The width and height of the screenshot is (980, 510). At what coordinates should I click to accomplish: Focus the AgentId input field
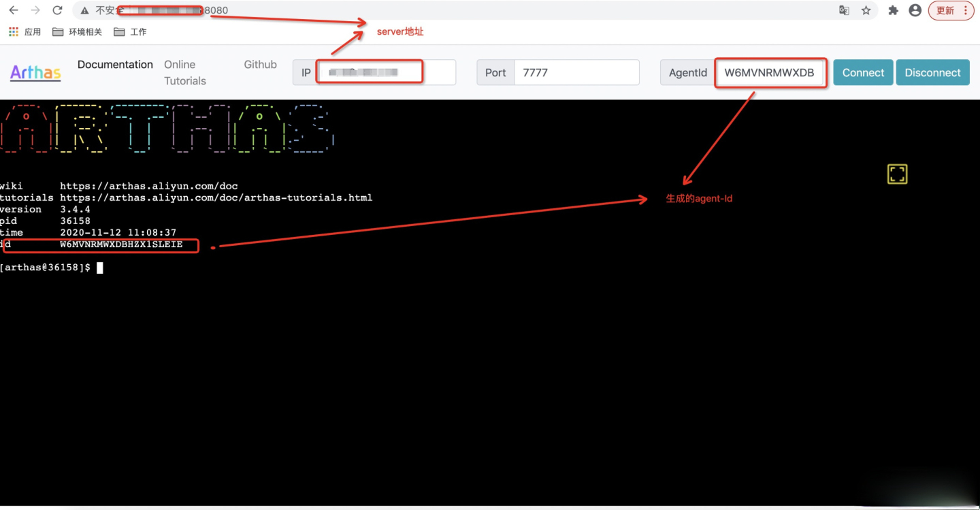[770, 72]
